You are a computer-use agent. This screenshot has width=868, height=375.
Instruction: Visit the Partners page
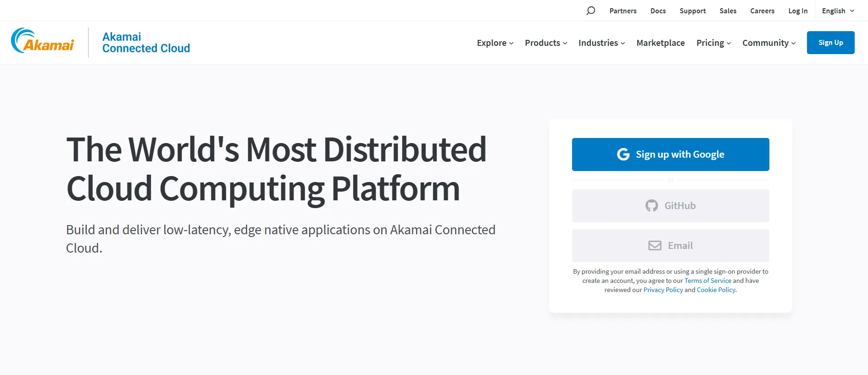[x=623, y=11]
